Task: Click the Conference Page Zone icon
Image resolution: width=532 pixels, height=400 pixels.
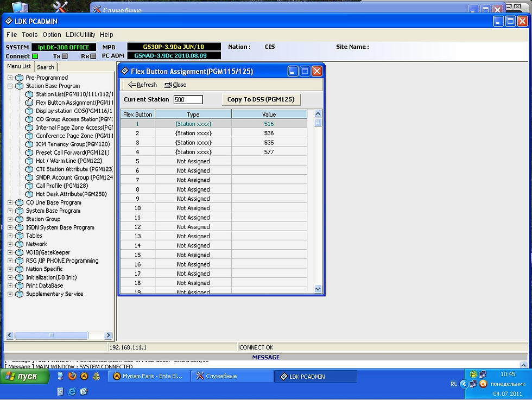Action: coord(29,136)
